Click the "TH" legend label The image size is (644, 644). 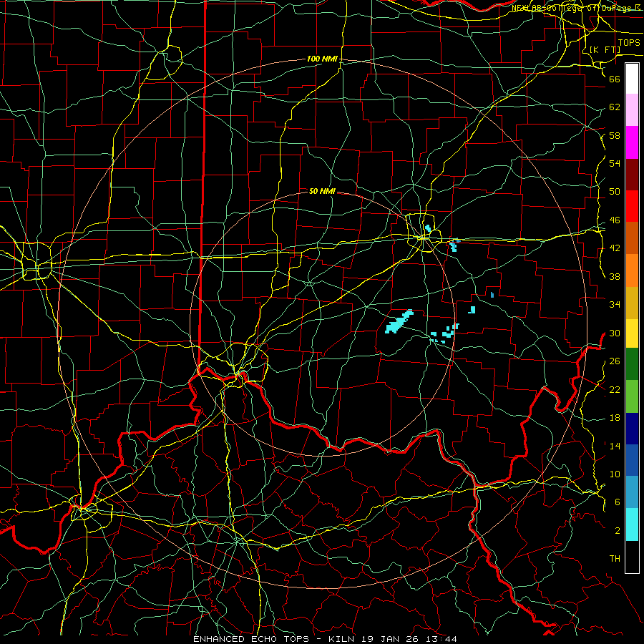pyautogui.click(x=615, y=559)
